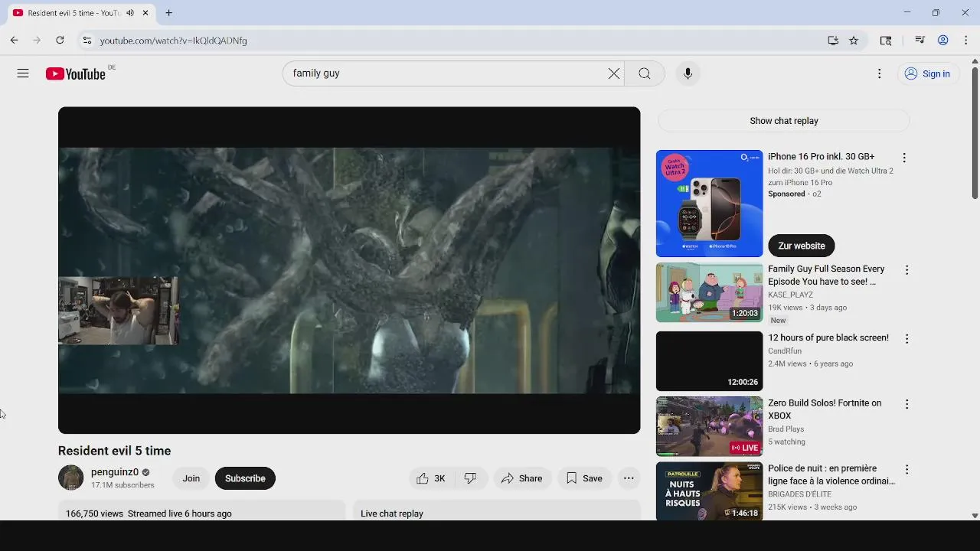Open the Family Guy Full Season video title
Screen dimensions: 980x551
click(x=826, y=275)
